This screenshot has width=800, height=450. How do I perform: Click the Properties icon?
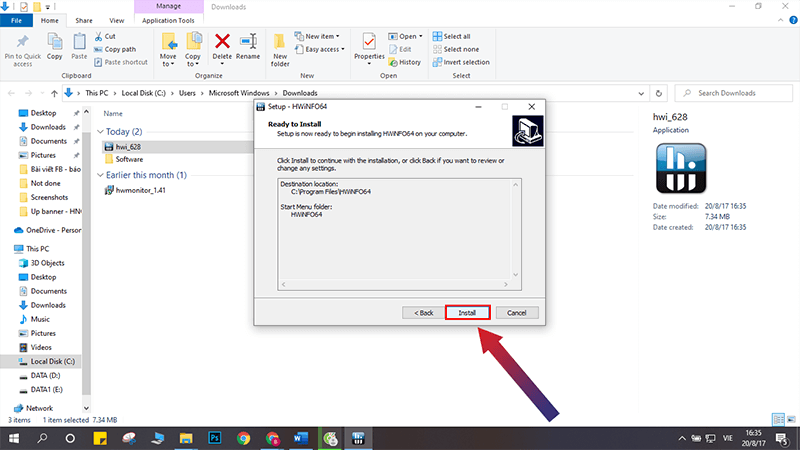[x=369, y=41]
